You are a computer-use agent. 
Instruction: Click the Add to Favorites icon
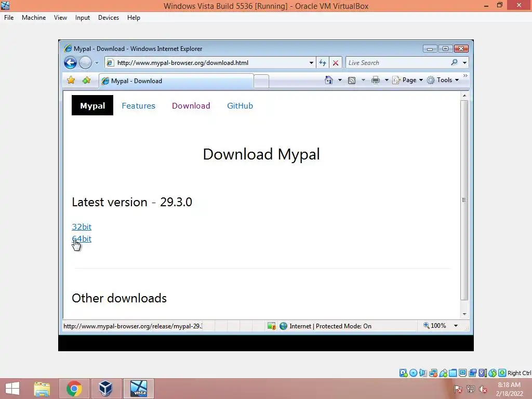[87, 81]
